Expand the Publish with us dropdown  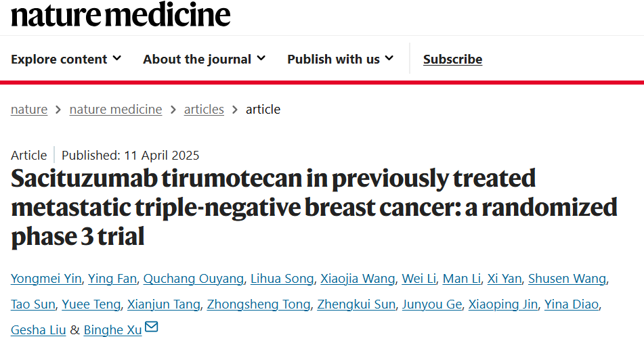click(x=340, y=60)
